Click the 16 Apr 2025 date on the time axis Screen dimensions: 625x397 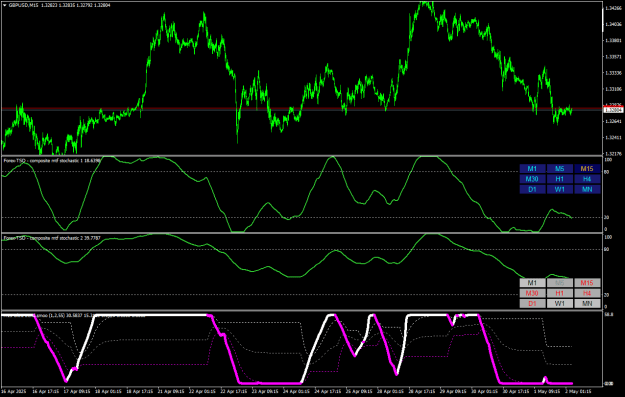click(x=14, y=391)
